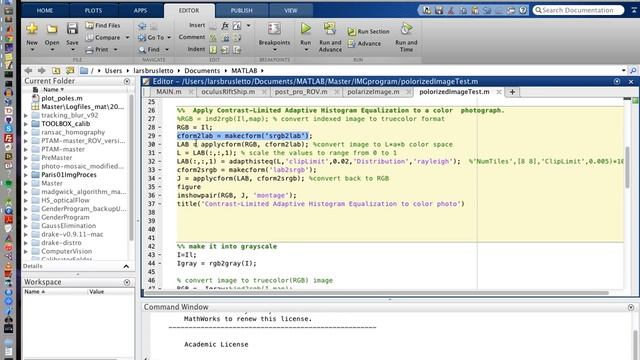Switch to the PUBLISH ribbon tab

click(x=242, y=11)
